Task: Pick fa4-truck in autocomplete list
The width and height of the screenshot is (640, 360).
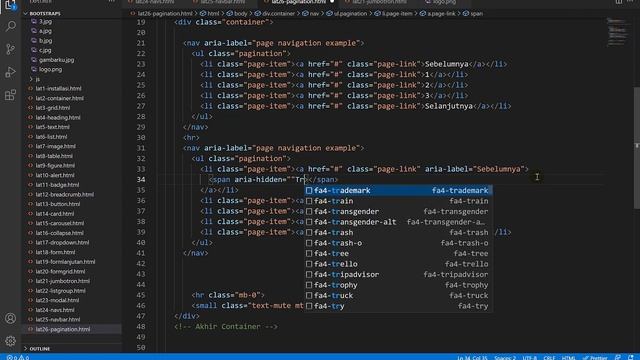Action: pos(398,296)
